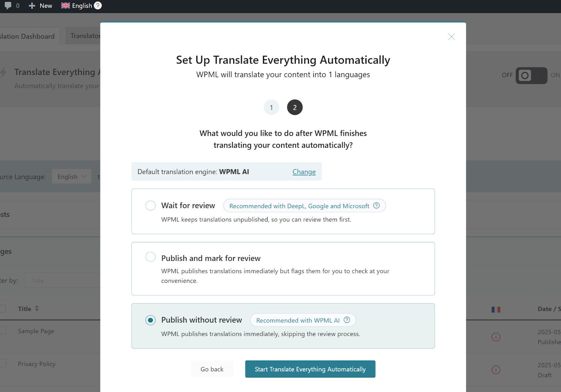
Task: Click the step 2 indicator
Action: (295, 107)
